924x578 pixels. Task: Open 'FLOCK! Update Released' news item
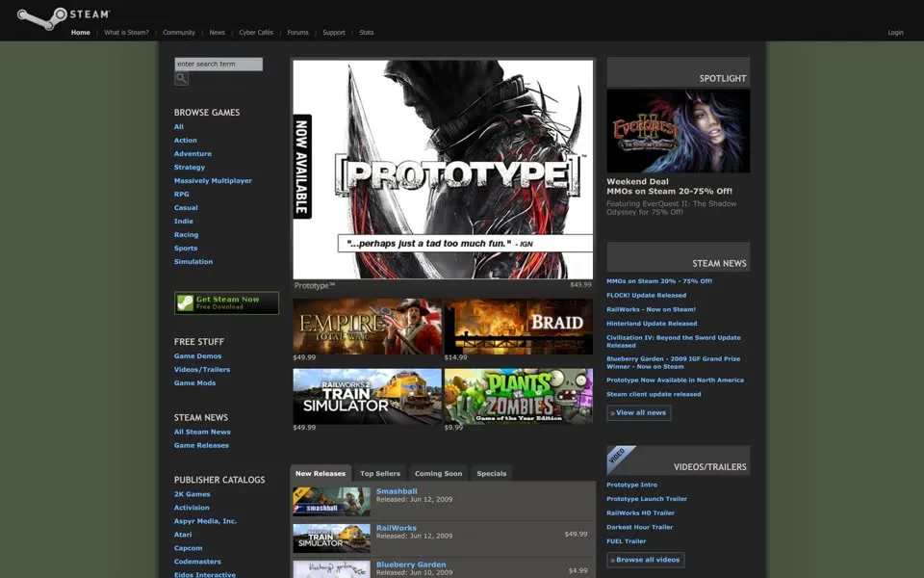coord(647,296)
